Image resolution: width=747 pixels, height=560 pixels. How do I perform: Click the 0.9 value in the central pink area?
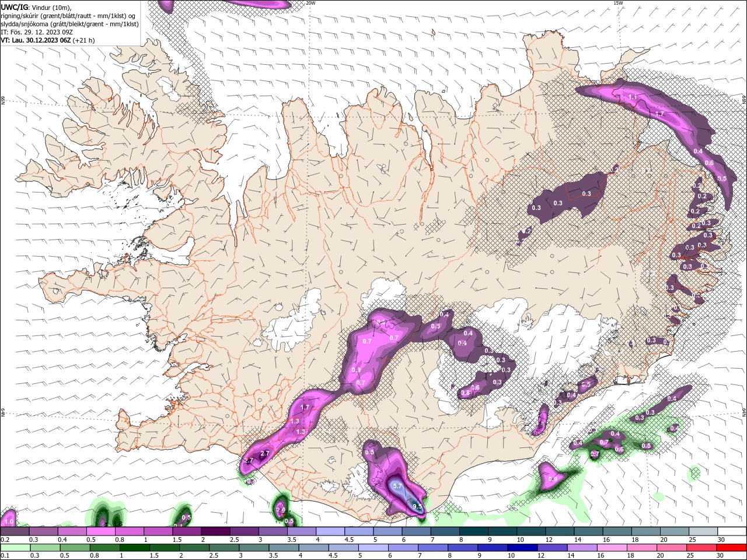coord(356,370)
